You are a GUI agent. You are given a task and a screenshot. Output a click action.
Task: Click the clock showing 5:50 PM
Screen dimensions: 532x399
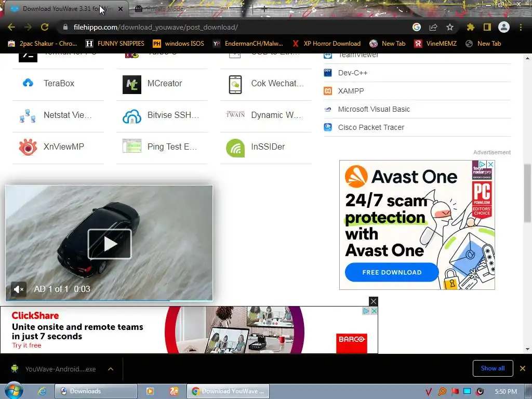pyautogui.click(x=506, y=392)
